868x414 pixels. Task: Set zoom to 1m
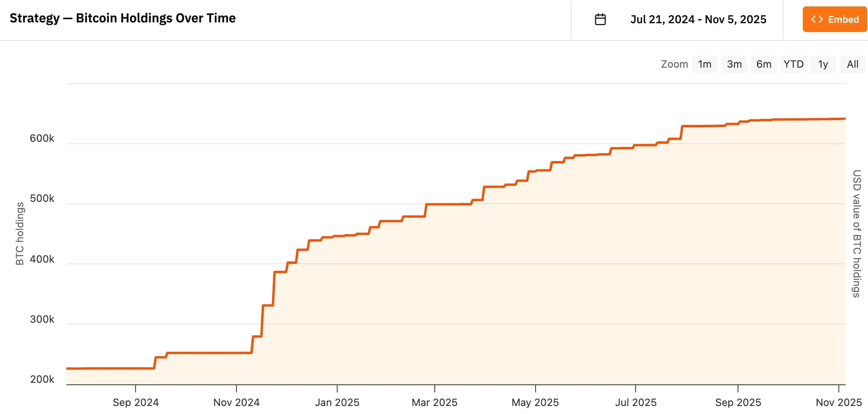[x=704, y=64]
